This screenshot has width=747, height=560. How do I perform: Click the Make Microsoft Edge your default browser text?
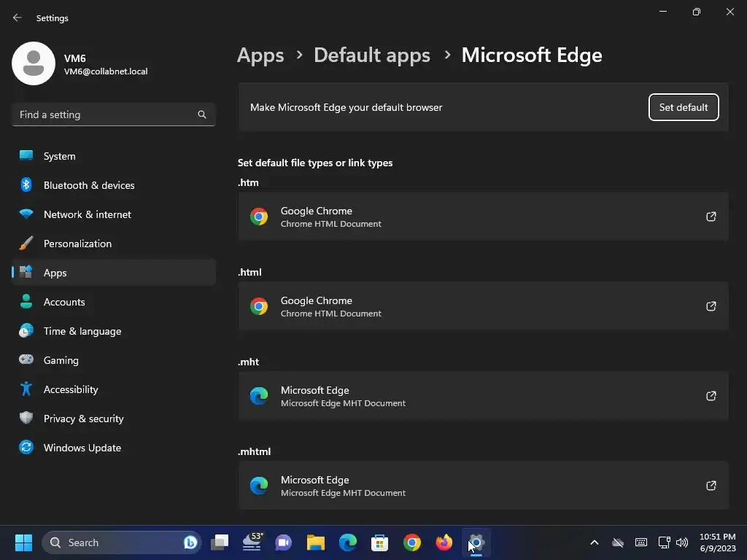347,108
